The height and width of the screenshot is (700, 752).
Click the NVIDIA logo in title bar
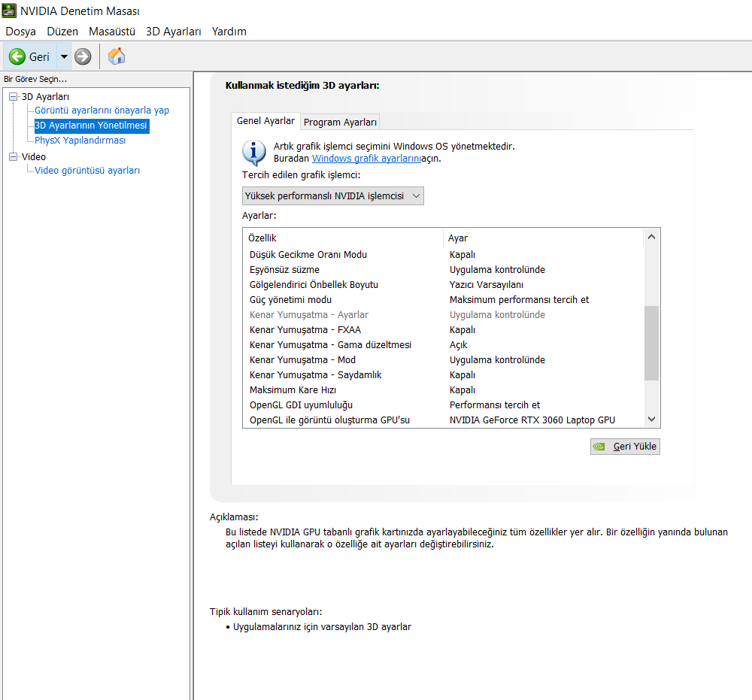point(9,11)
